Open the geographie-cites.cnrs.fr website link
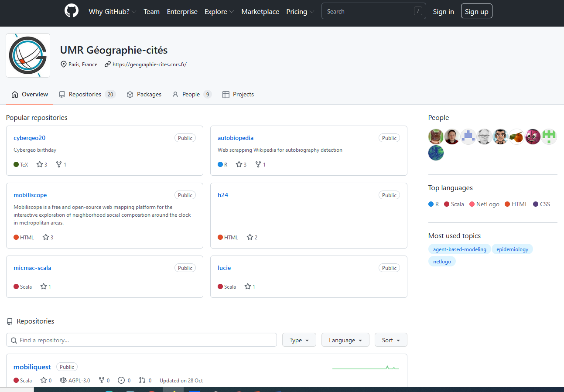This screenshot has width=564, height=392. point(149,65)
